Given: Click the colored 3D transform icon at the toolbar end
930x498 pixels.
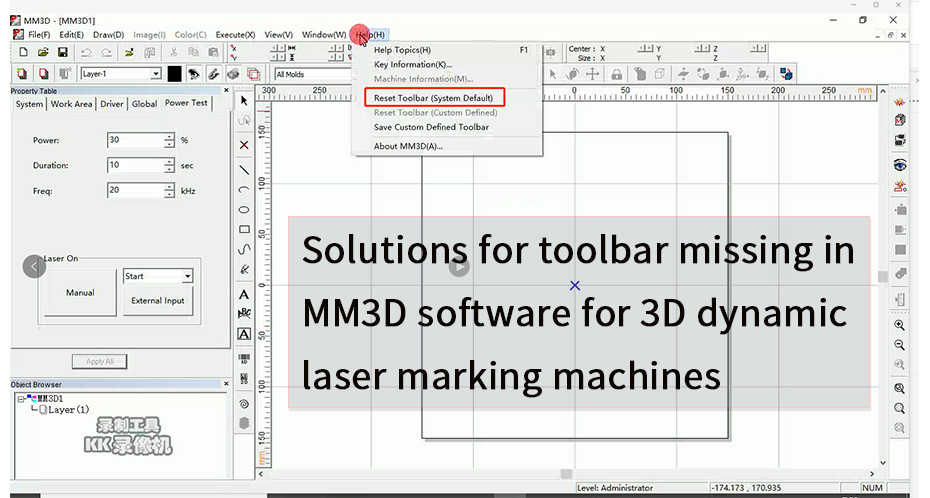Looking at the screenshot, I should [x=786, y=74].
